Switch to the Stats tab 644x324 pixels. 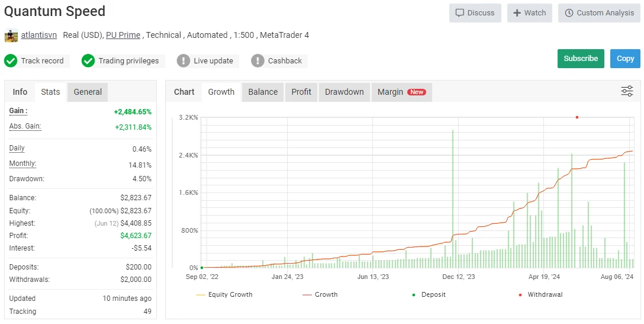[50, 92]
